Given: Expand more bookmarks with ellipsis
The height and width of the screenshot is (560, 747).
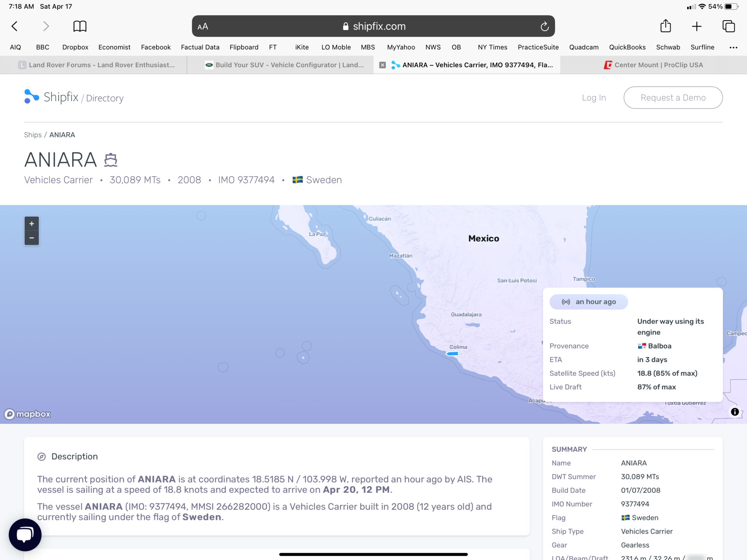Looking at the screenshot, I should click(733, 47).
